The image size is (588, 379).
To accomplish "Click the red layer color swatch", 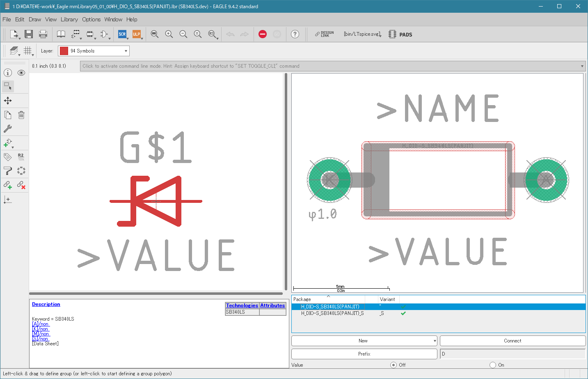I will 64,51.
